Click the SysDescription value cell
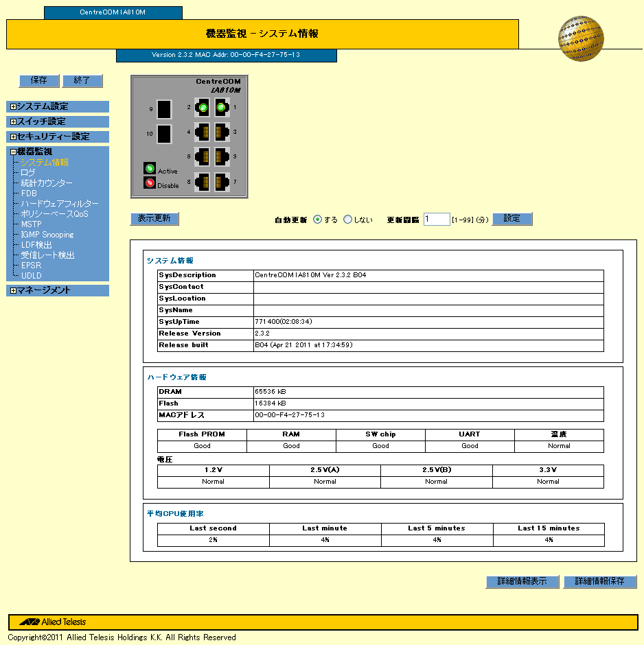644x645 pixels. pyautogui.click(x=429, y=275)
